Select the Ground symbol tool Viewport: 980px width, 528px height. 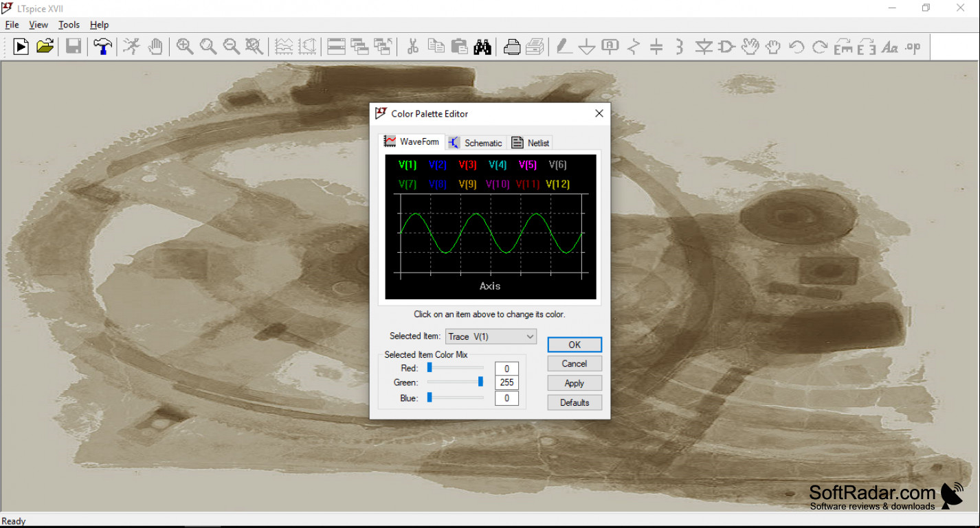point(586,47)
